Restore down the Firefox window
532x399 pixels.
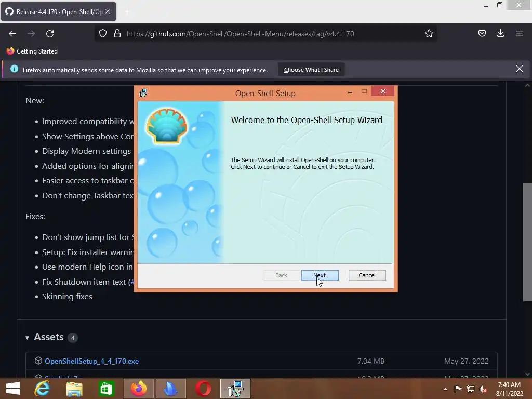499,5
